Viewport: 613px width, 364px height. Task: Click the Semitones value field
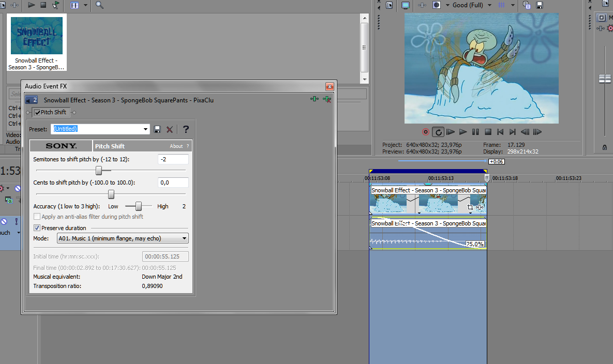point(173,159)
